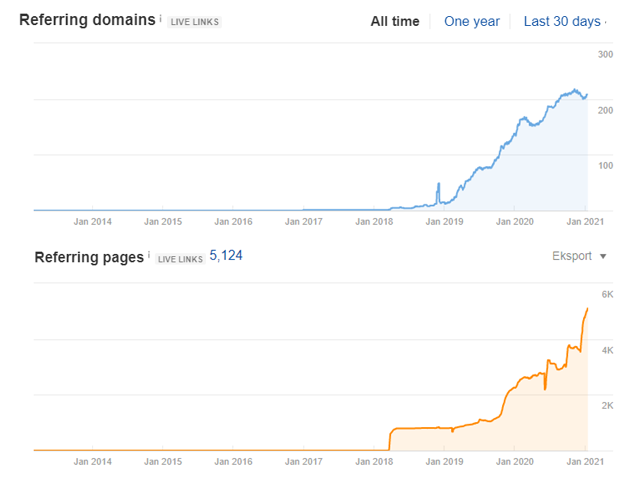Click the orange line peak near Jan 2021
The image size is (639, 494).
[587, 309]
